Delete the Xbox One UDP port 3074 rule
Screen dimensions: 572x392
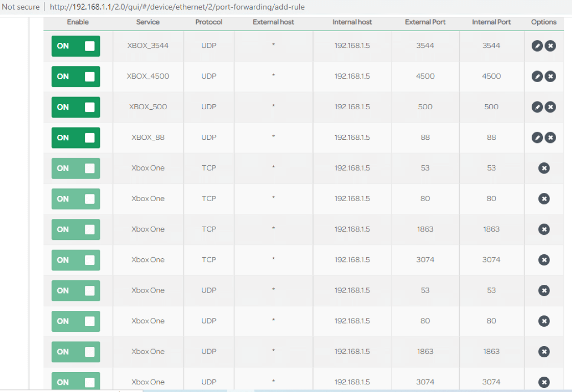(x=544, y=382)
